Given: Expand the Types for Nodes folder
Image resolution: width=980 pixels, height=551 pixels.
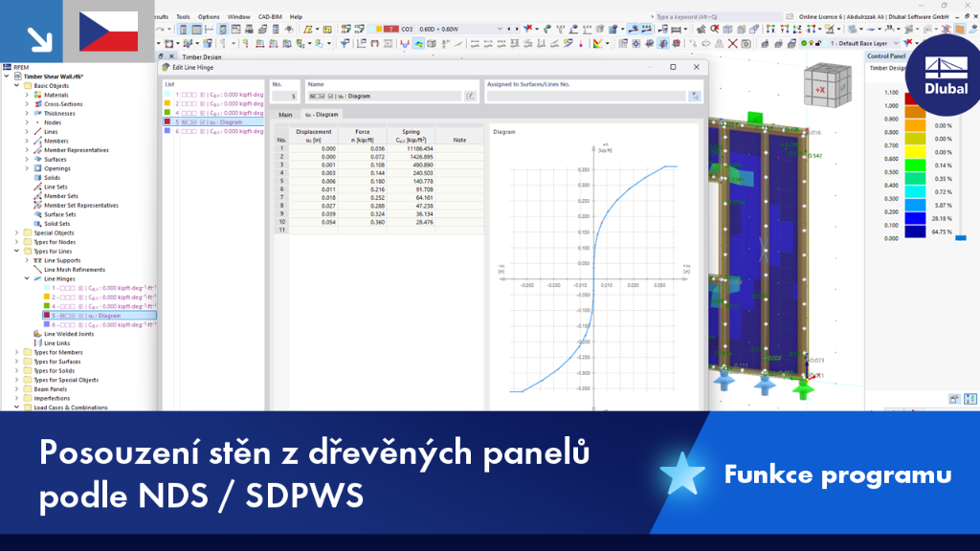Looking at the screenshot, I should pyautogui.click(x=17, y=242).
